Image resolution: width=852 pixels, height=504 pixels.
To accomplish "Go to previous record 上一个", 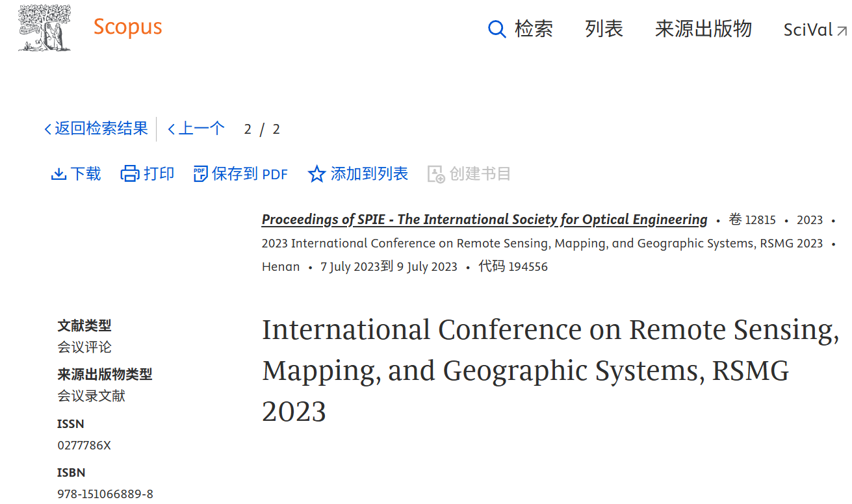I will [196, 129].
